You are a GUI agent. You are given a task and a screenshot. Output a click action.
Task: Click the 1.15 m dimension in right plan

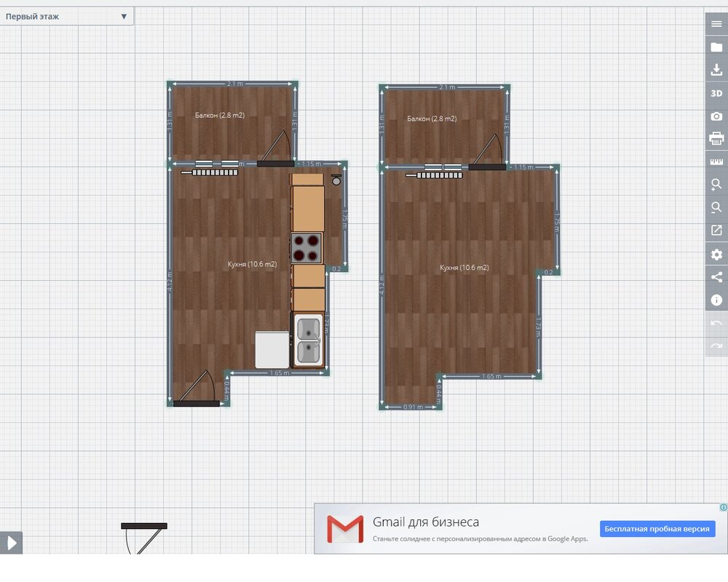pyautogui.click(x=523, y=167)
